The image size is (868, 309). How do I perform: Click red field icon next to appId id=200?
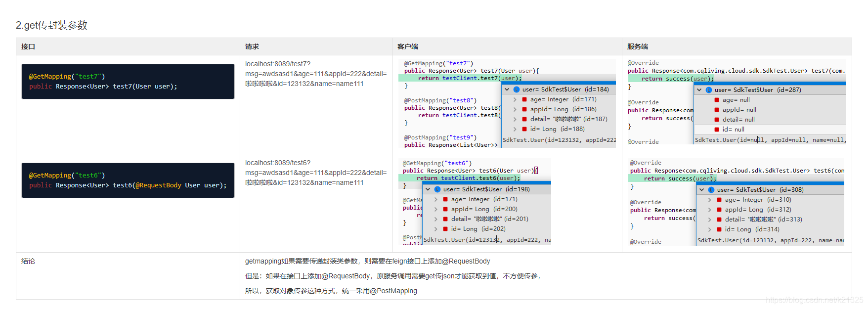(445, 209)
